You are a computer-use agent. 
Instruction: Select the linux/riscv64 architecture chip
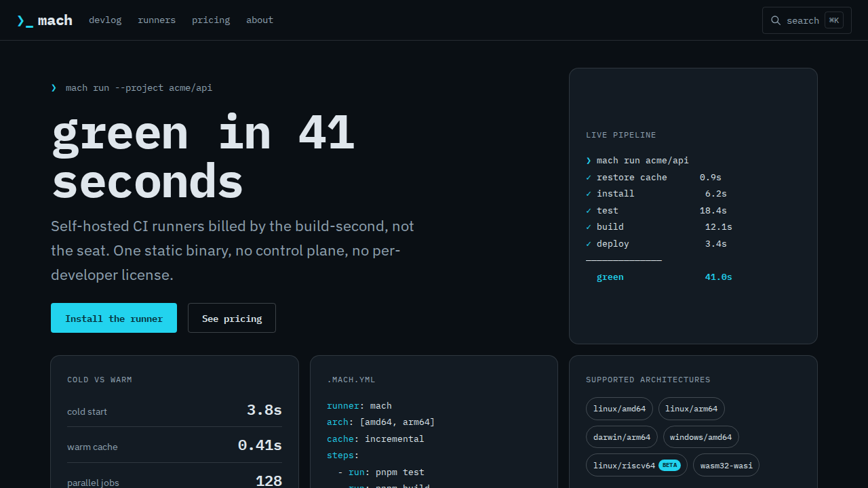click(x=637, y=466)
